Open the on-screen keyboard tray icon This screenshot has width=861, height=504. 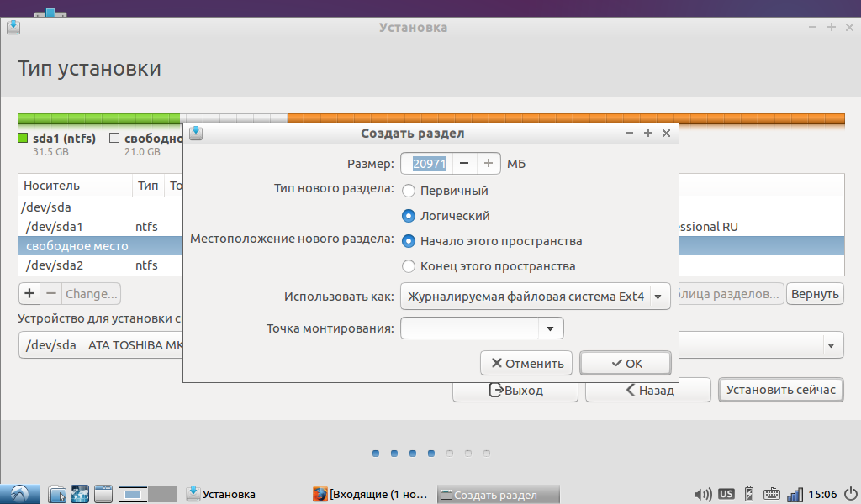coord(772,494)
